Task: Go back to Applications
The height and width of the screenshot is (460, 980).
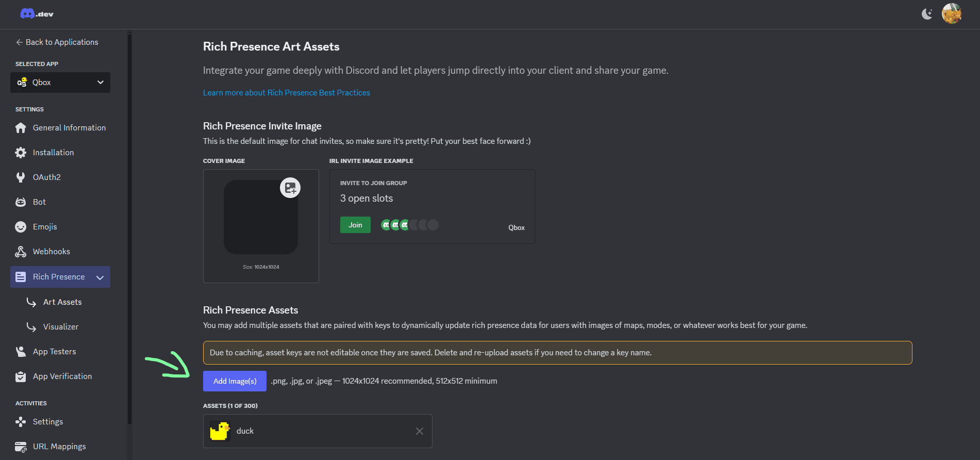Action: coord(57,42)
